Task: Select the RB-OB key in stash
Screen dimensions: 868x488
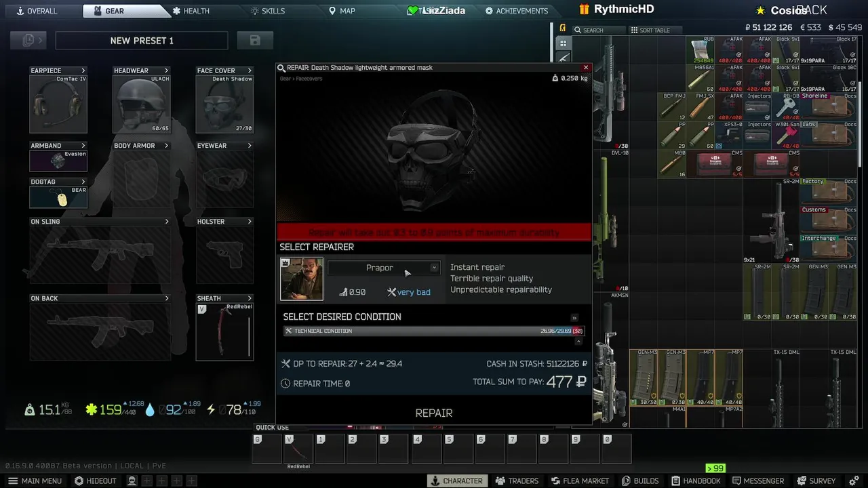Action: point(787,107)
